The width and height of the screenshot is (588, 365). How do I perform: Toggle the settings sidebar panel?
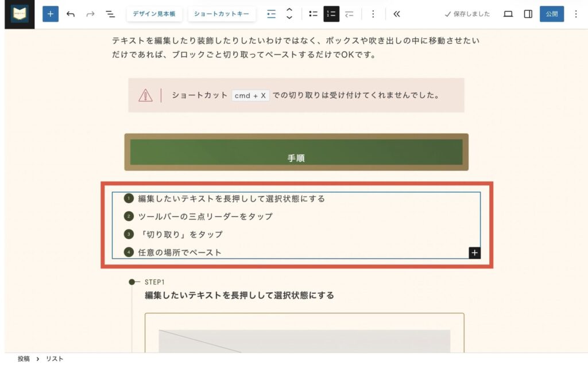point(528,14)
